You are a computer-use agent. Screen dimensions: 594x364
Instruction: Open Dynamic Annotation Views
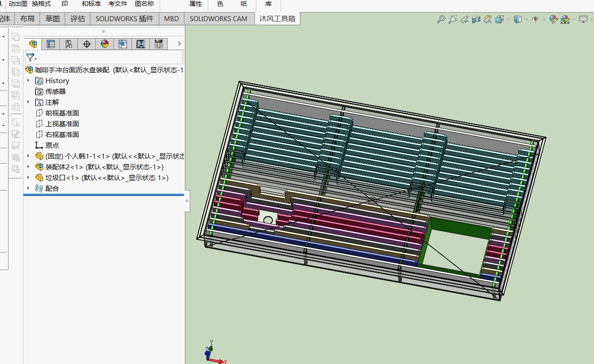(x=488, y=19)
